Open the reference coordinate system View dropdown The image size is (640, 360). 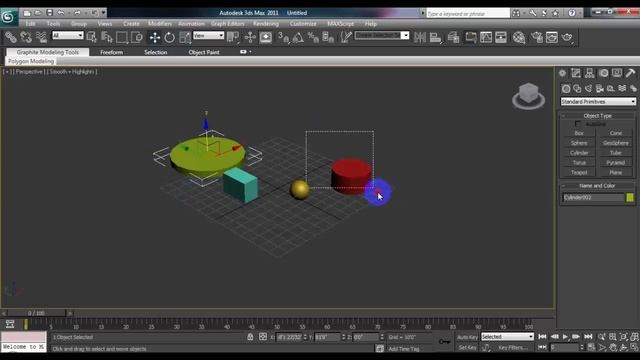tap(208, 36)
